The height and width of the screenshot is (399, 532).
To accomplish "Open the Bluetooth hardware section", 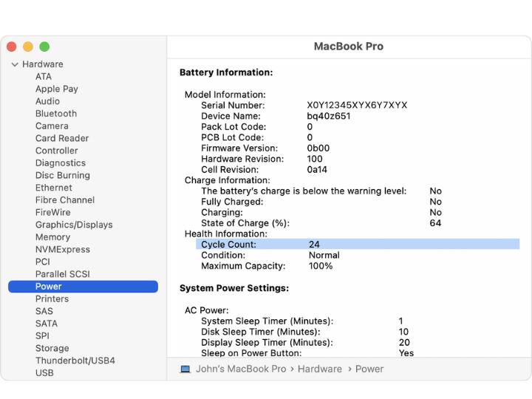I will [x=56, y=114].
